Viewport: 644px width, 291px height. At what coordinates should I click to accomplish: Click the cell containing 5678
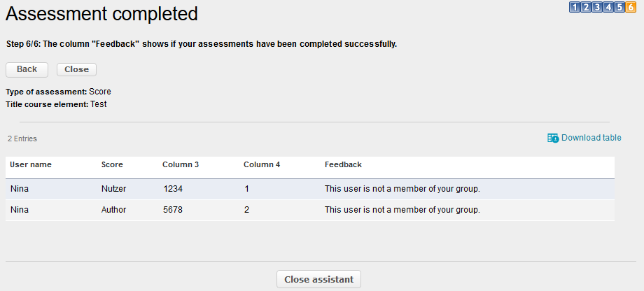coord(173,210)
